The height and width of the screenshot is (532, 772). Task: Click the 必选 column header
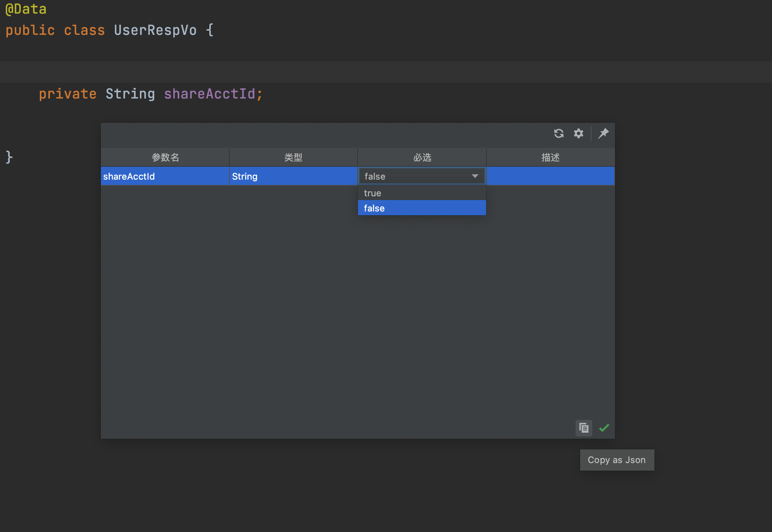422,157
